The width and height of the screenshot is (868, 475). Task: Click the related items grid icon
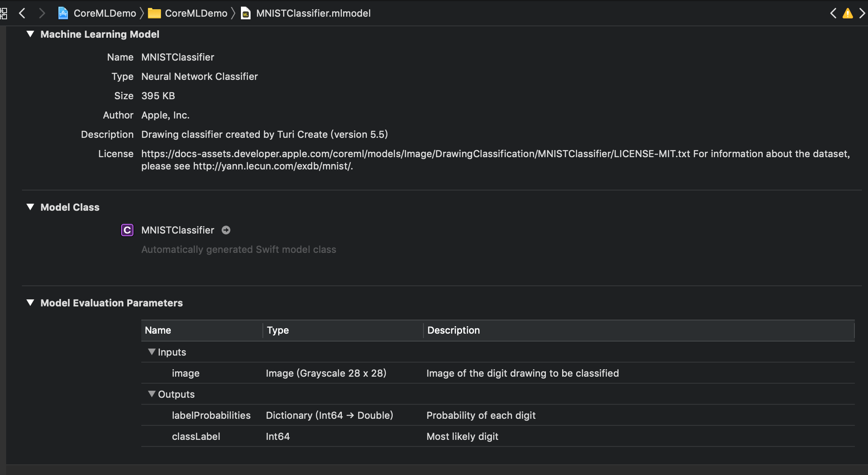pos(4,14)
